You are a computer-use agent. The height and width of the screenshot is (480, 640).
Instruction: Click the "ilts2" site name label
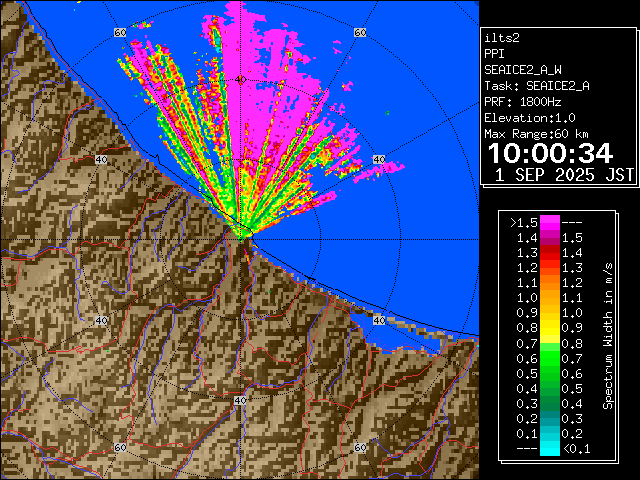[501, 37]
